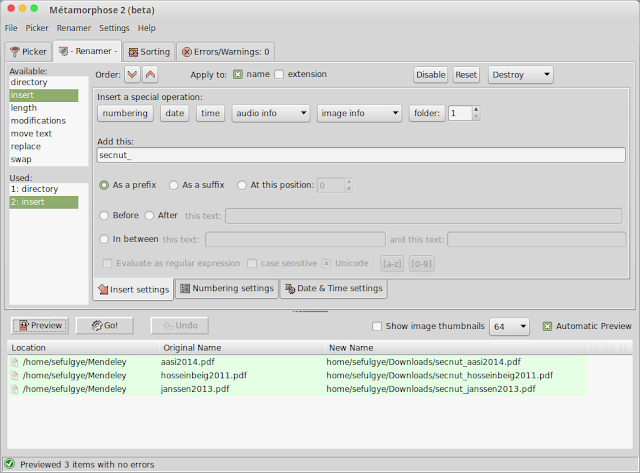
Task: Insert time operation
Action: coord(211,113)
